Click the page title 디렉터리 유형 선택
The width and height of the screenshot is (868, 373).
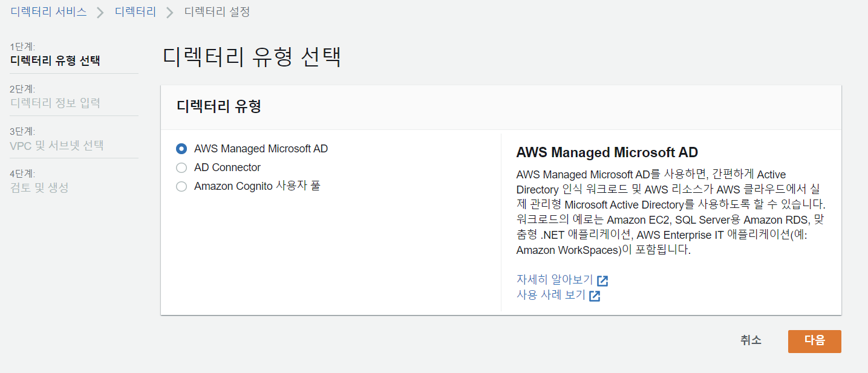coord(252,57)
